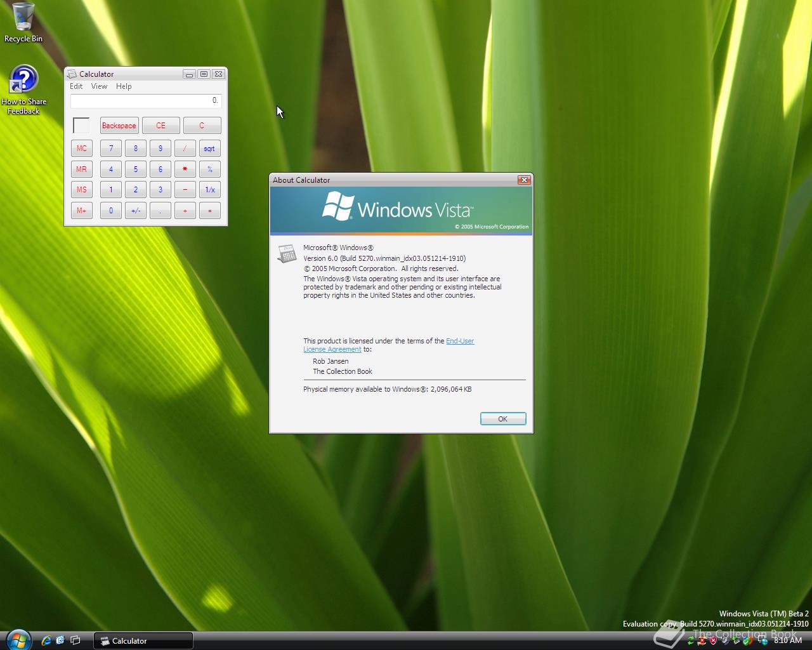Click the CE button in Calculator

click(x=160, y=126)
